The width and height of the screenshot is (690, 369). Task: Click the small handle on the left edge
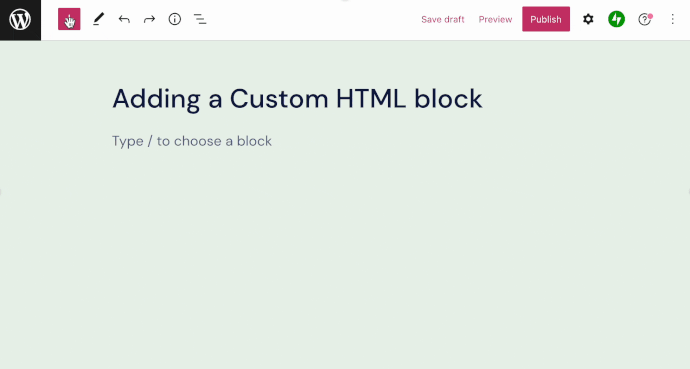pos(1,192)
